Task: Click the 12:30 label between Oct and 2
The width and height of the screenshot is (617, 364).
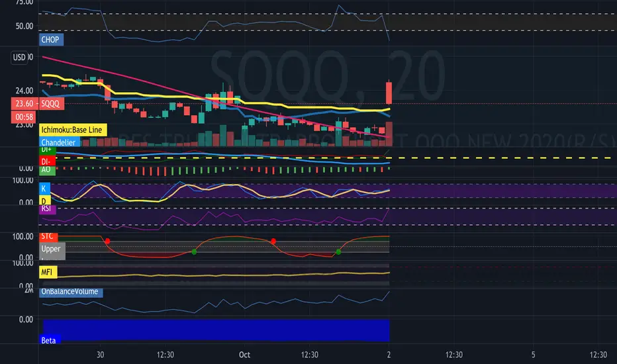Action: 310,355
